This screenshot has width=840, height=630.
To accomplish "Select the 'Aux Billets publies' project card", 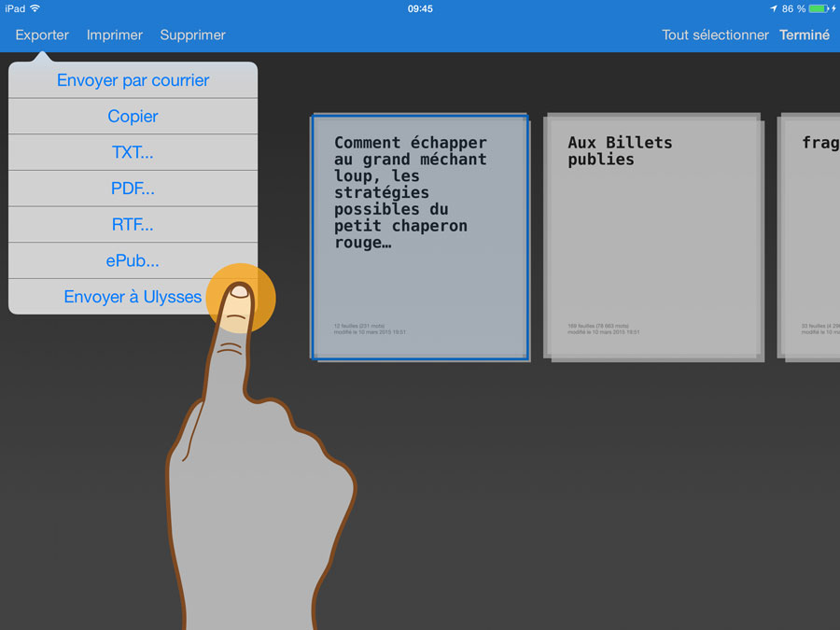I will click(653, 237).
